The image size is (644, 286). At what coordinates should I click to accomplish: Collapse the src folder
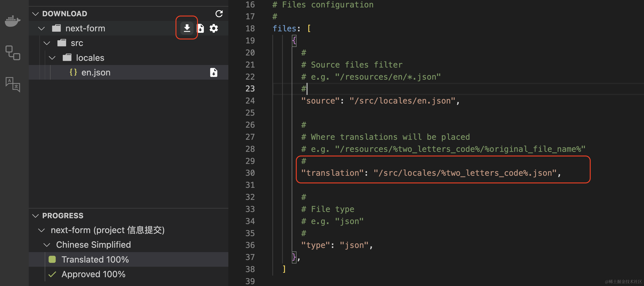tap(47, 43)
